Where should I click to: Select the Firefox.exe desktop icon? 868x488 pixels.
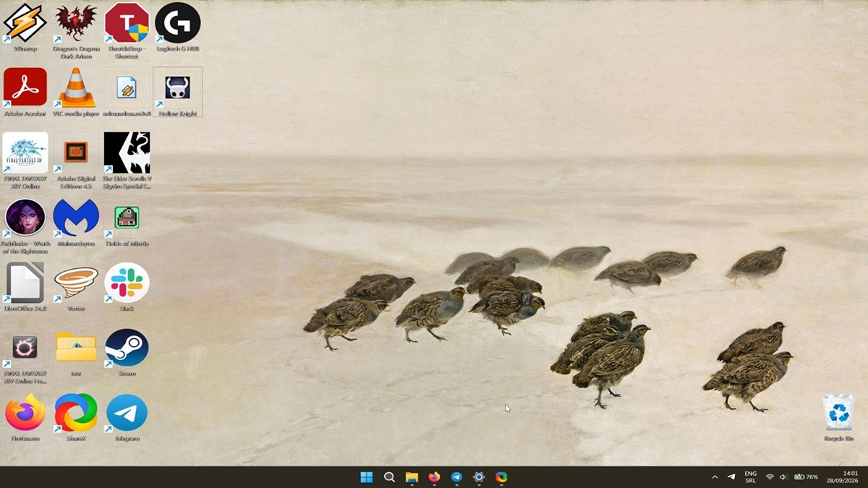click(x=25, y=418)
